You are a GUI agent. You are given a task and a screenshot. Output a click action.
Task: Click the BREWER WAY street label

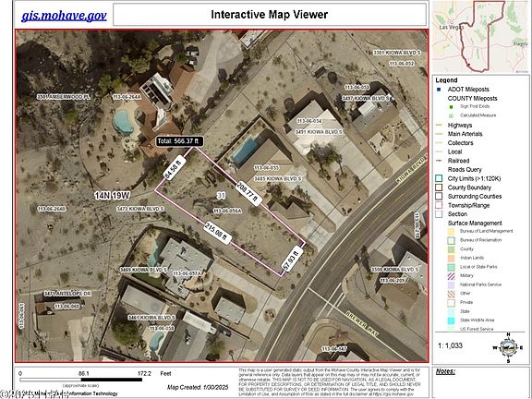[362, 324]
